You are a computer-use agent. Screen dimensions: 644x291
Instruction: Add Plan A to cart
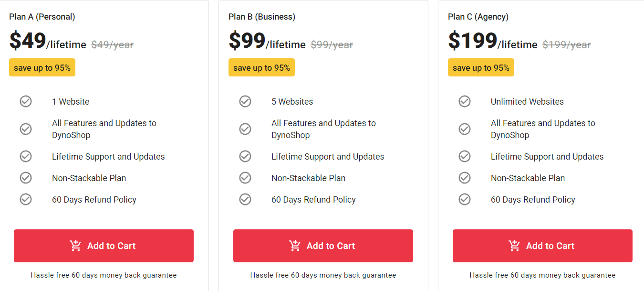(104, 246)
